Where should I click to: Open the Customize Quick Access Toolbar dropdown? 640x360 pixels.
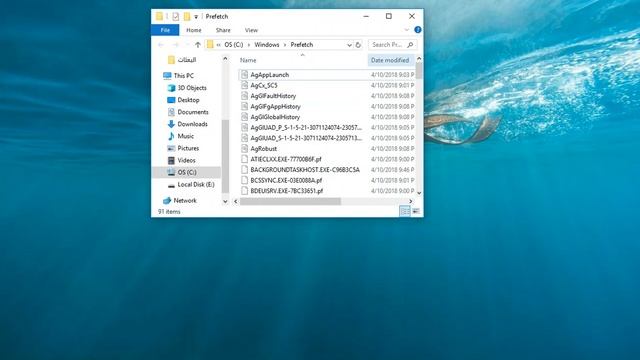[196, 17]
